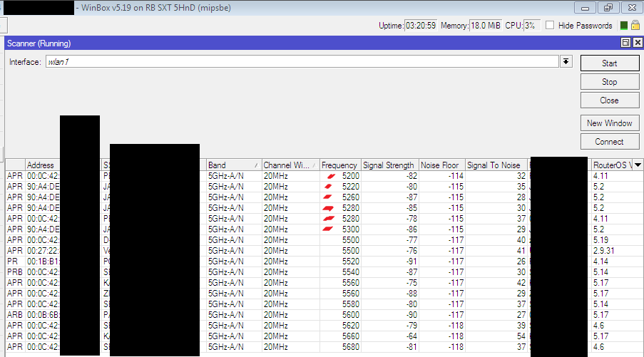Sort by the Address column header
644x357 pixels.
pos(43,165)
